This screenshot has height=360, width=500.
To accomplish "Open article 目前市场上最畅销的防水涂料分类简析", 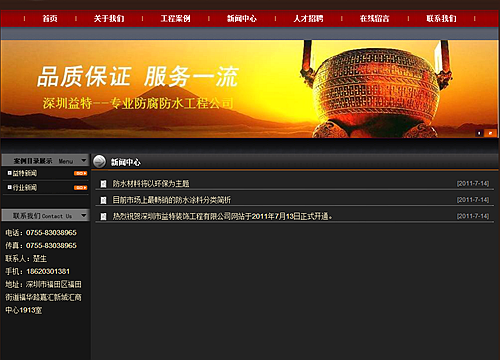I will tap(171, 200).
